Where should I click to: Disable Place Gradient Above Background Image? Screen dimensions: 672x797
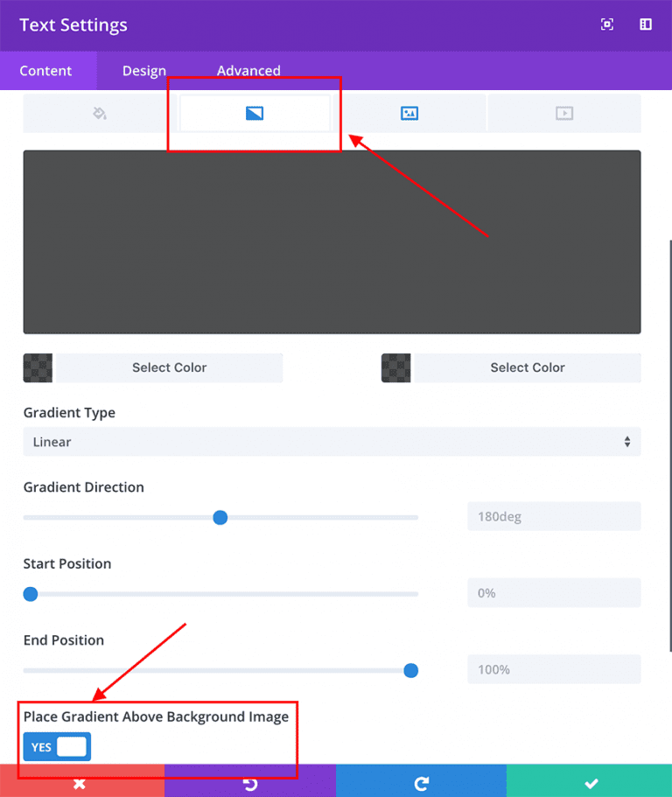(56, 746)
